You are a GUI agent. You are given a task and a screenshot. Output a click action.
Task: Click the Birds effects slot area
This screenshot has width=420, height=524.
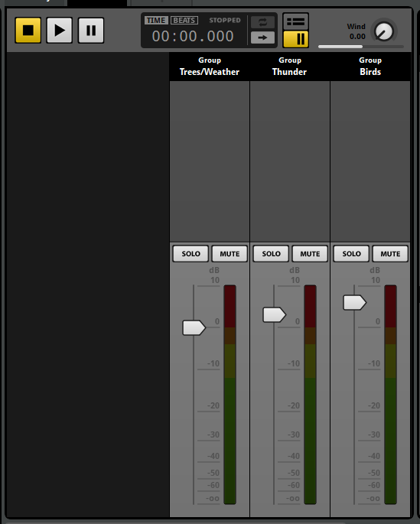[370, 161]
